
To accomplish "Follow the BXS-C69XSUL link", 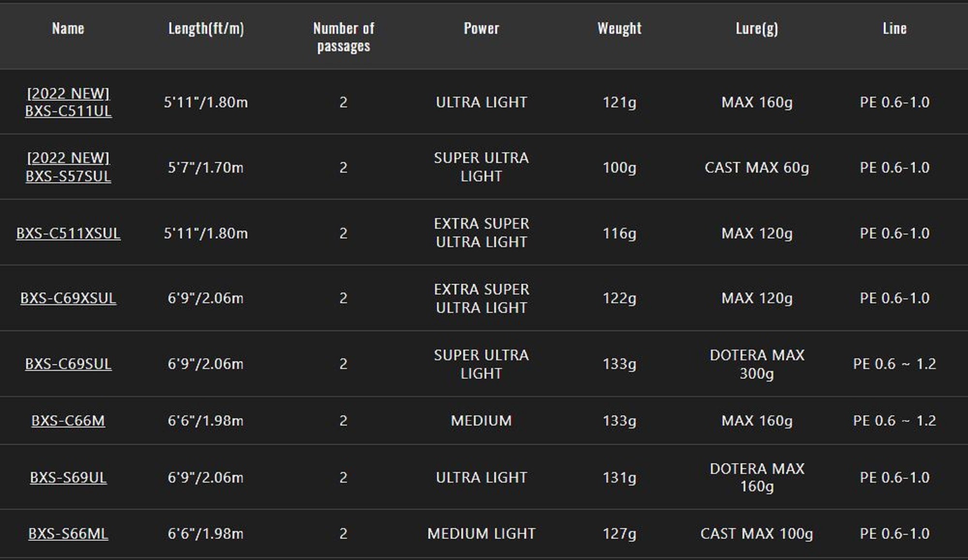I will pyautogui.click(x=68, y=298).
